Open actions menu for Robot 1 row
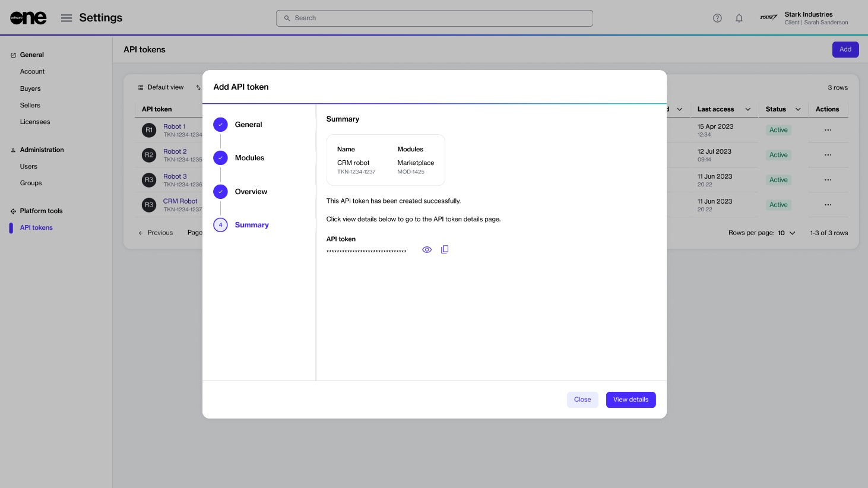868x488 pixels. (x=828, y=130)
